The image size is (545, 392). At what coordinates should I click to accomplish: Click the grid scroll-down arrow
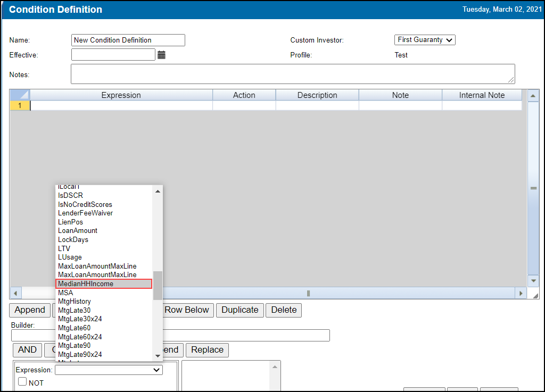(x=533, y=280)
